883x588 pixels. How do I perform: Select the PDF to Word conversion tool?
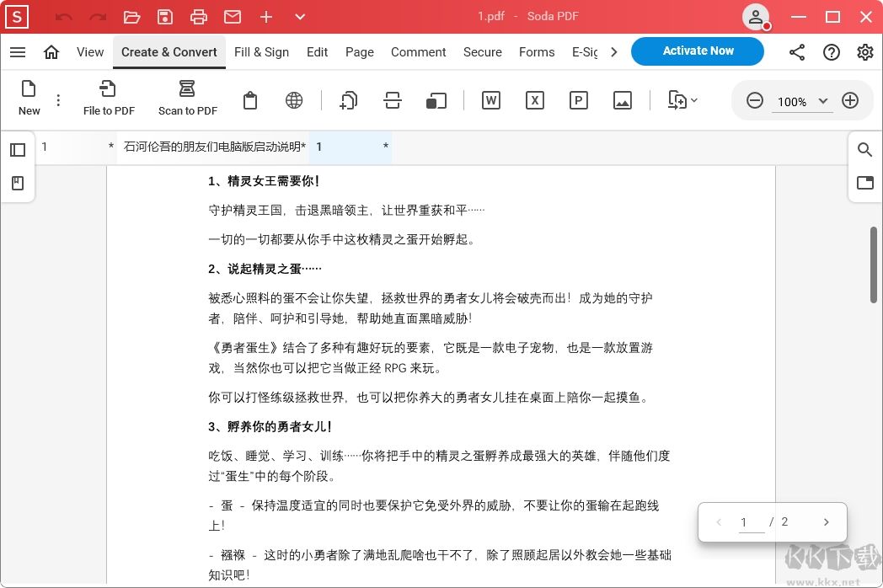click(491, 100)
